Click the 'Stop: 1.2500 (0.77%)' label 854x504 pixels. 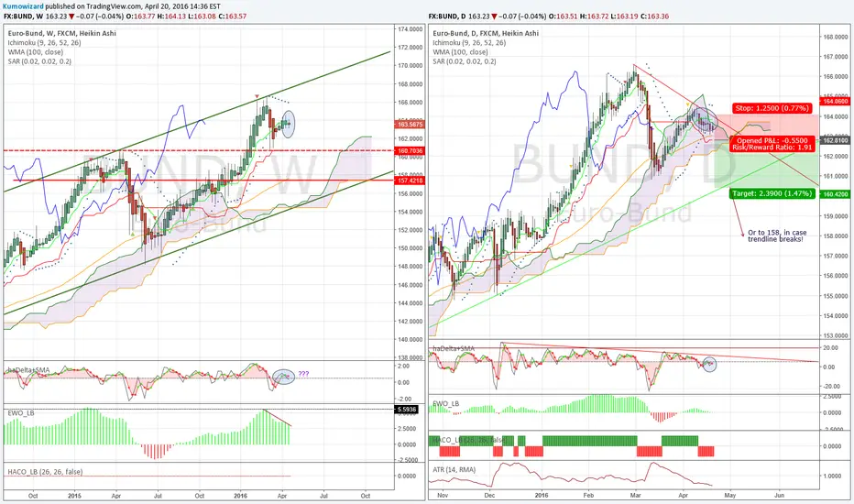772,108
